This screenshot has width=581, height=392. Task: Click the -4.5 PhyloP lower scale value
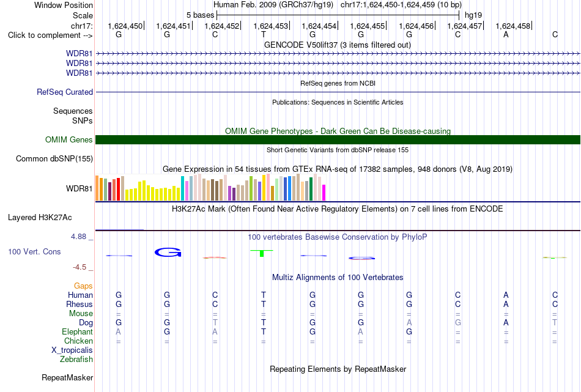[x=80, y=267]
